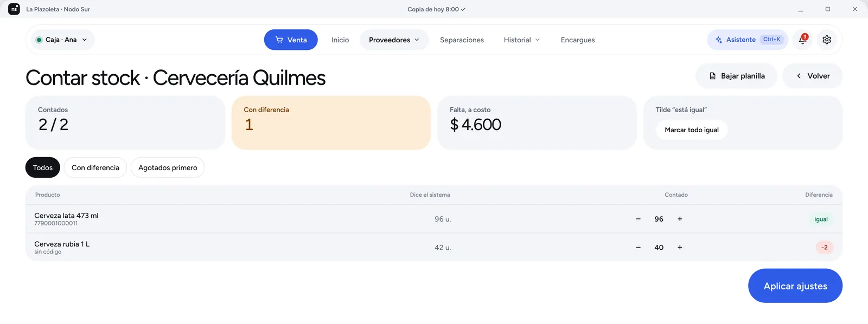Viewport: 868px width, 324px height.
Task: Click the Con diferencia summary card
Action: tap(331, 122)
